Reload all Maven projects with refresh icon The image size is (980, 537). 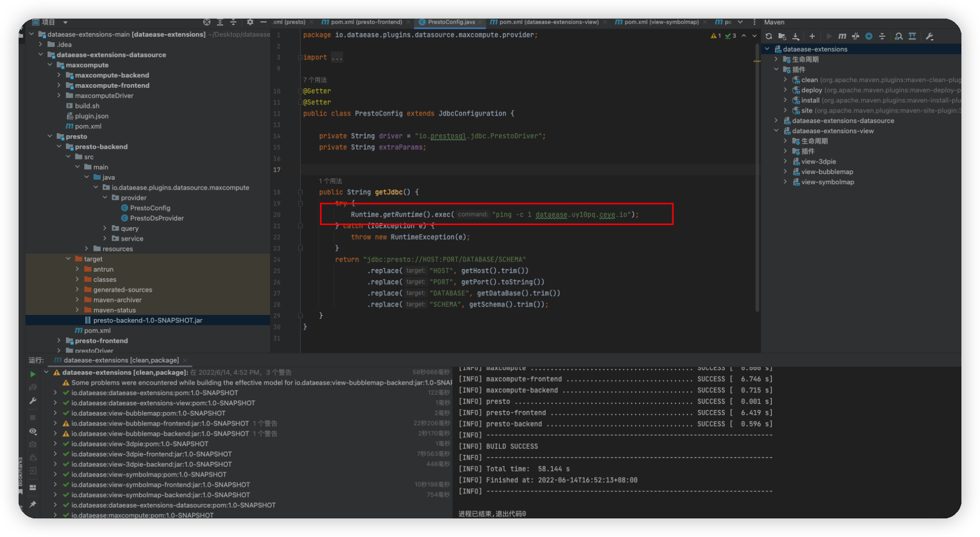769,36
